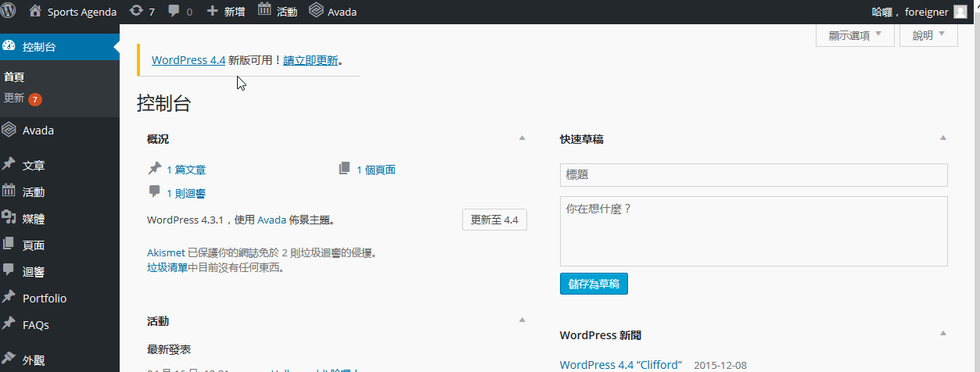Open the Akismet link

(x=166, y=253)
